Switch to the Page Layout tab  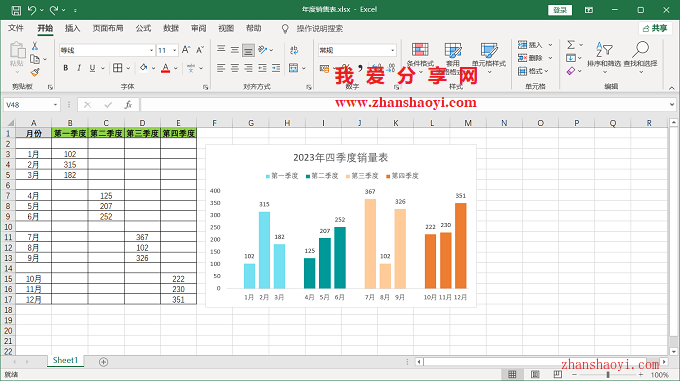tap(108, 28)
